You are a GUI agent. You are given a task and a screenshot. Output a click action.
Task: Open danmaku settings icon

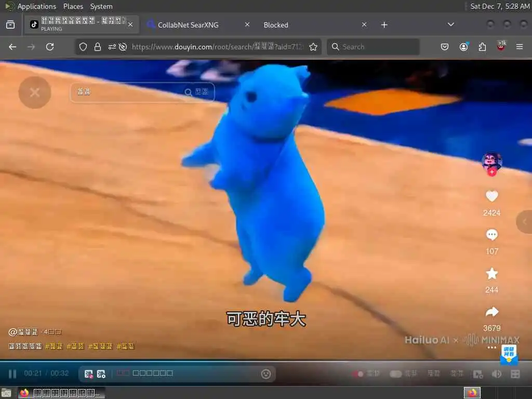click(x=101, y=374)
